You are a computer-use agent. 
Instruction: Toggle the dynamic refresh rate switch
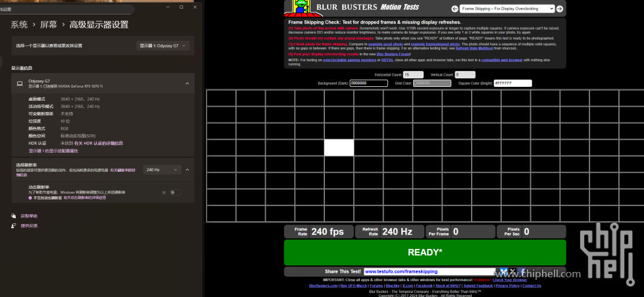click(176, 192)
